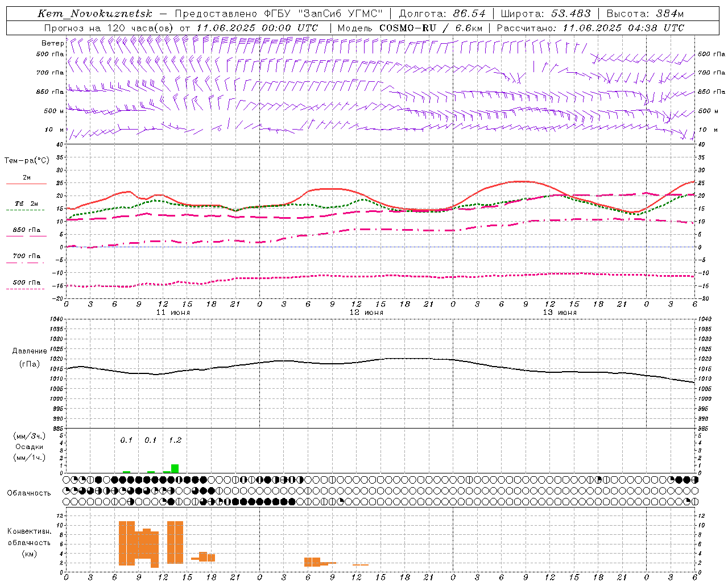728x582 pixels.
Task: Click the Тем-ра(°C) temperature panel label
Action: pos(27,161)
